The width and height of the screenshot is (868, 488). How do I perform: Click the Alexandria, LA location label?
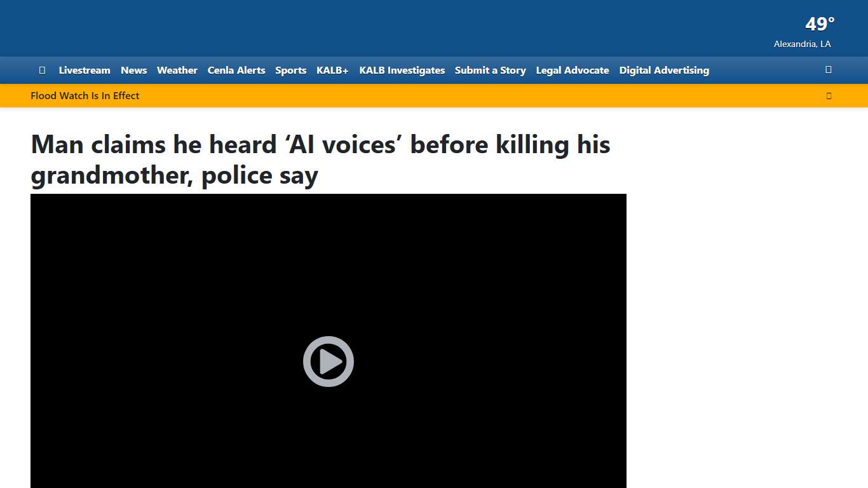point(802,44)
